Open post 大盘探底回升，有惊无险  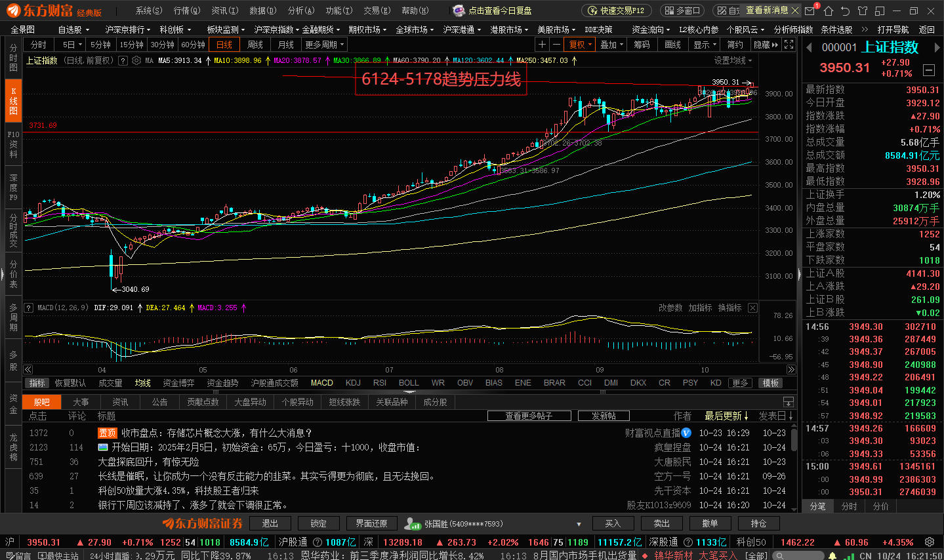148,462
